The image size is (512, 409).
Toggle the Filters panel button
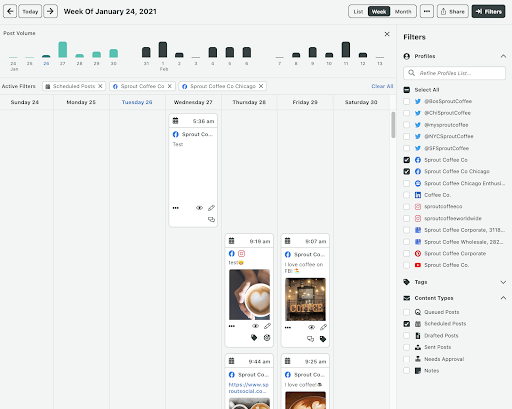[x=488, y=11]
